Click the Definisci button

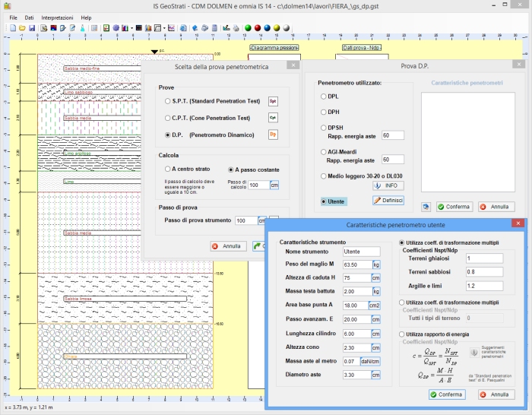click(x=388, y=201)
